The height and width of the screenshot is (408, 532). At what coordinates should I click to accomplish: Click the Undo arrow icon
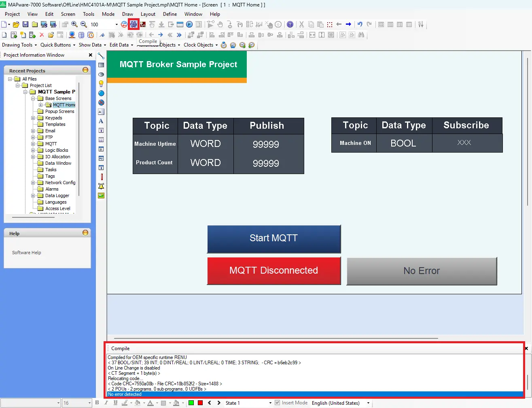pyautogui.click(x=360, y=25)
